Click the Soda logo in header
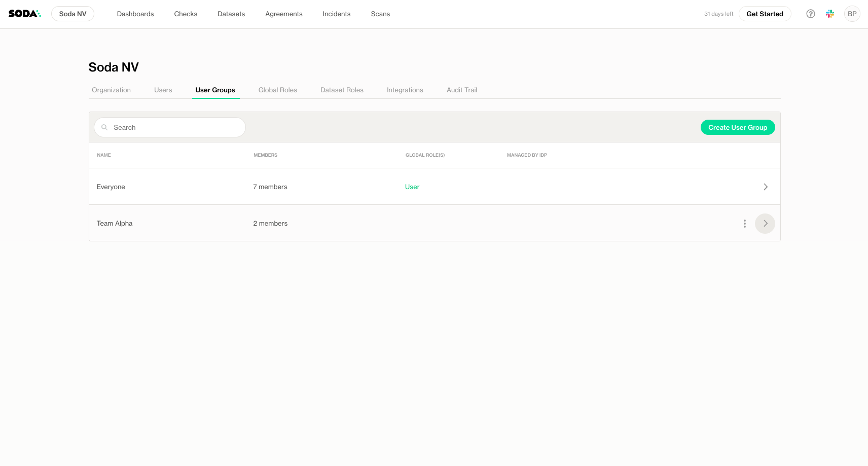 coord(24,14)
